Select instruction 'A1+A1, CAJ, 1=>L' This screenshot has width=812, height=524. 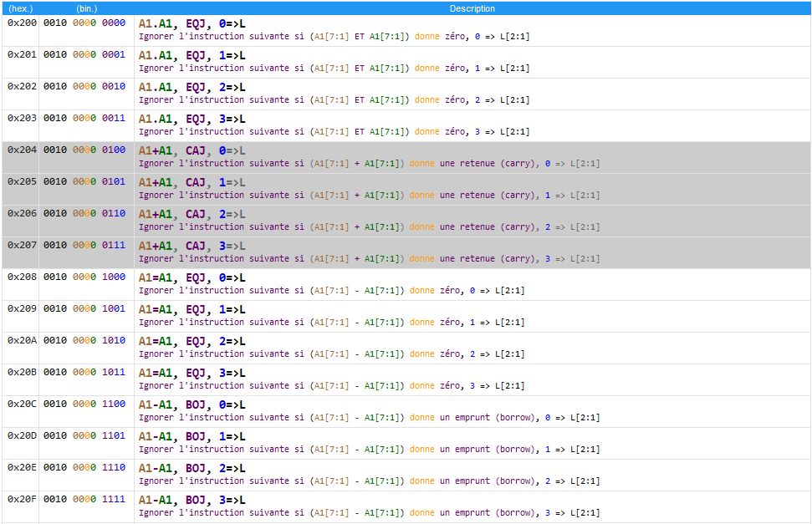(x=192, y=183)
